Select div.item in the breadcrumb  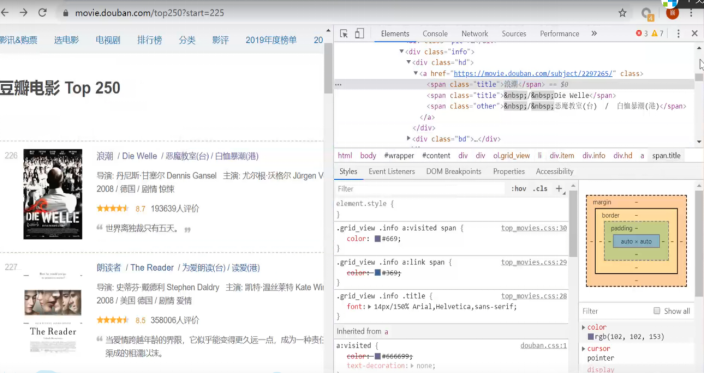click(x=562, y=156)
